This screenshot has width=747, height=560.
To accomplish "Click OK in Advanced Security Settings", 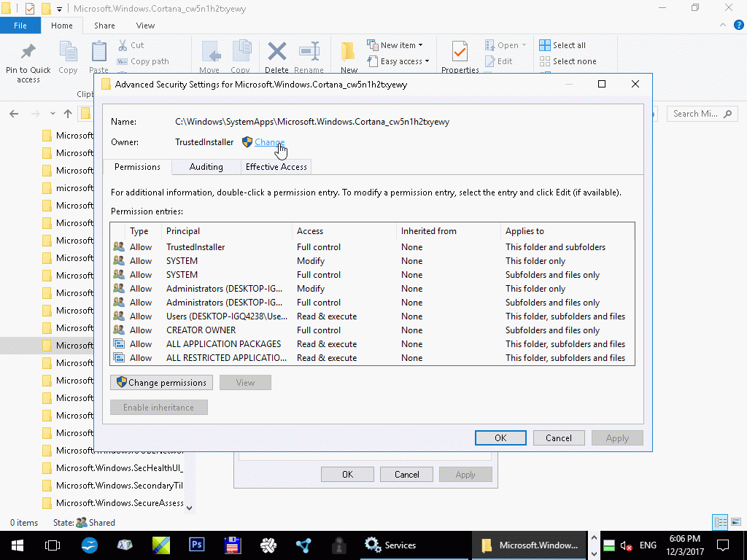I will (x=500, y=438).
